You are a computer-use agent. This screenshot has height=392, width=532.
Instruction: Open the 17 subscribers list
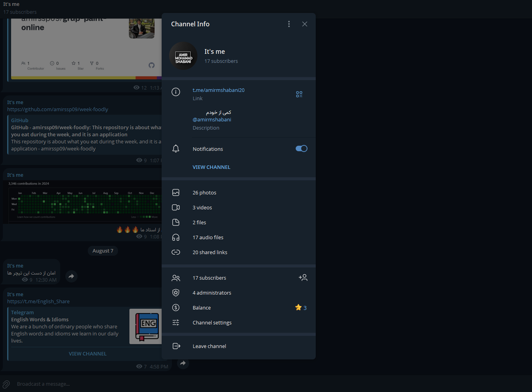tap(238, 278)
